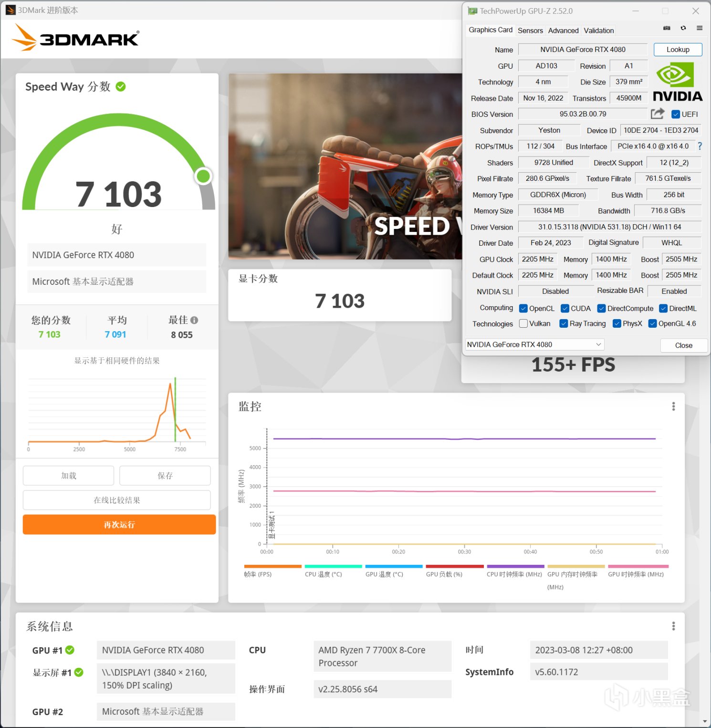The height and width of the screenshot is (728, 711).
Task: Click the Memory Size value 16384 MB
Action: [548, 211]
